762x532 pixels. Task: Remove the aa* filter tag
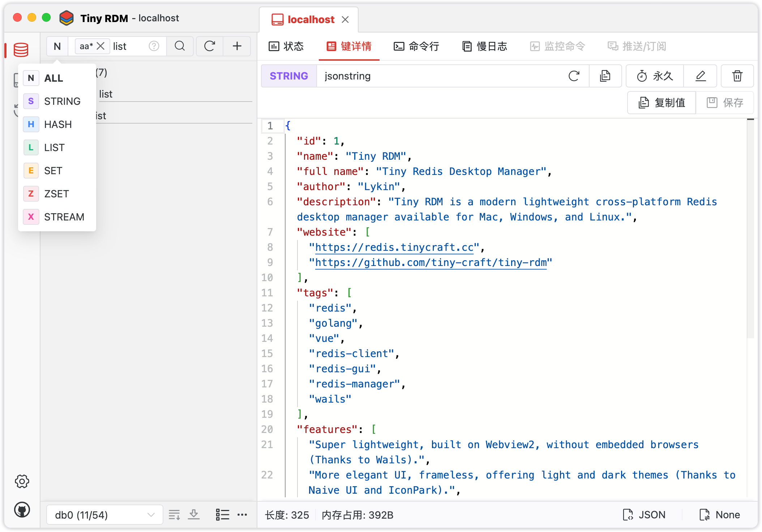[100, 46]
